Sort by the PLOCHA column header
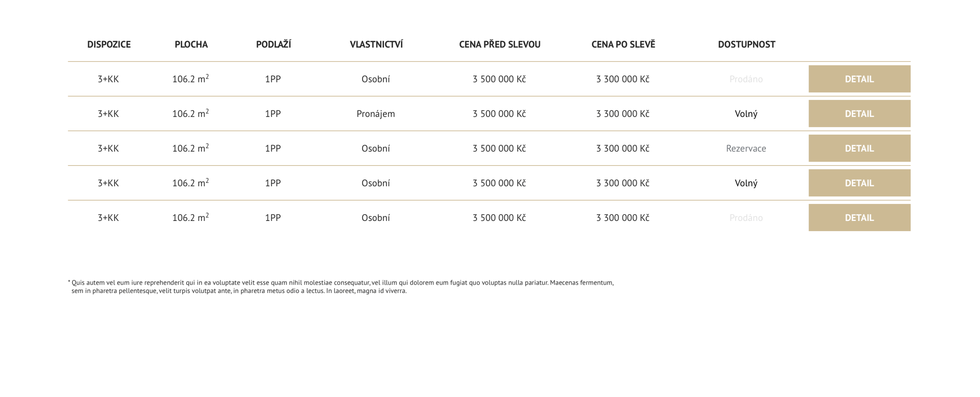This screenshot has height=397, width=980. [191, 44]
